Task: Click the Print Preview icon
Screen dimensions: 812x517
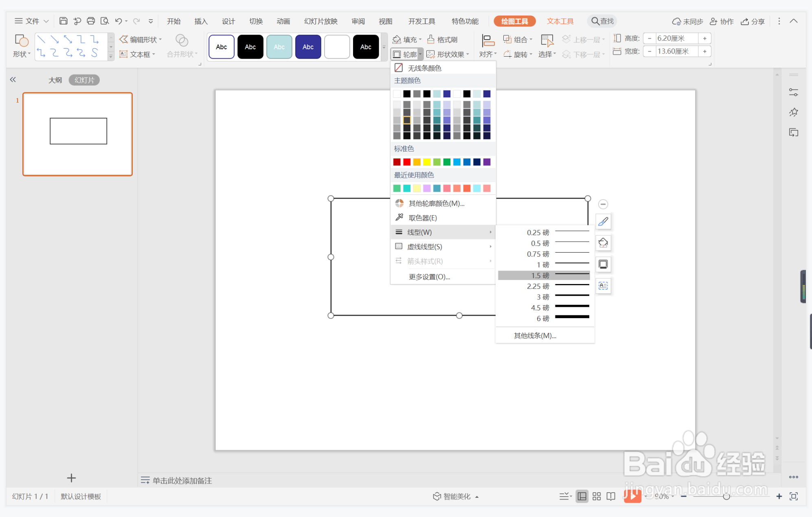Action: 105,21
